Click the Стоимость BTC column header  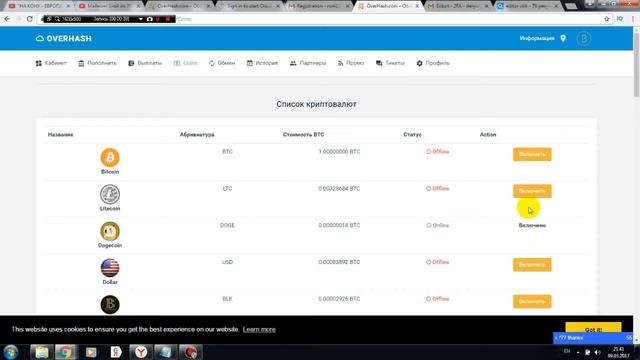click(x=303, y=134)
